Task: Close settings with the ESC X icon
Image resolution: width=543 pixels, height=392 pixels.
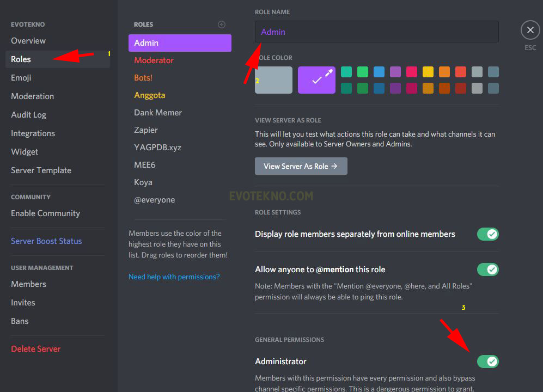Action: click(530, 30)
